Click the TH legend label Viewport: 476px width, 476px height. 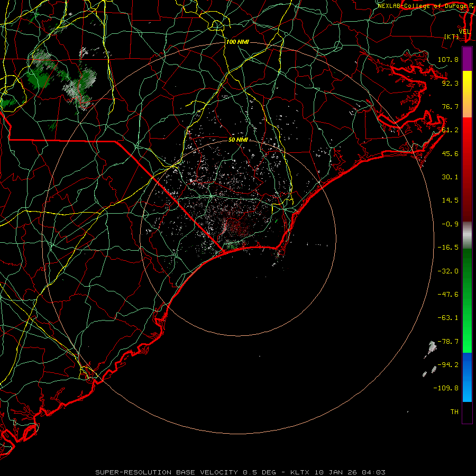(454, 412)
